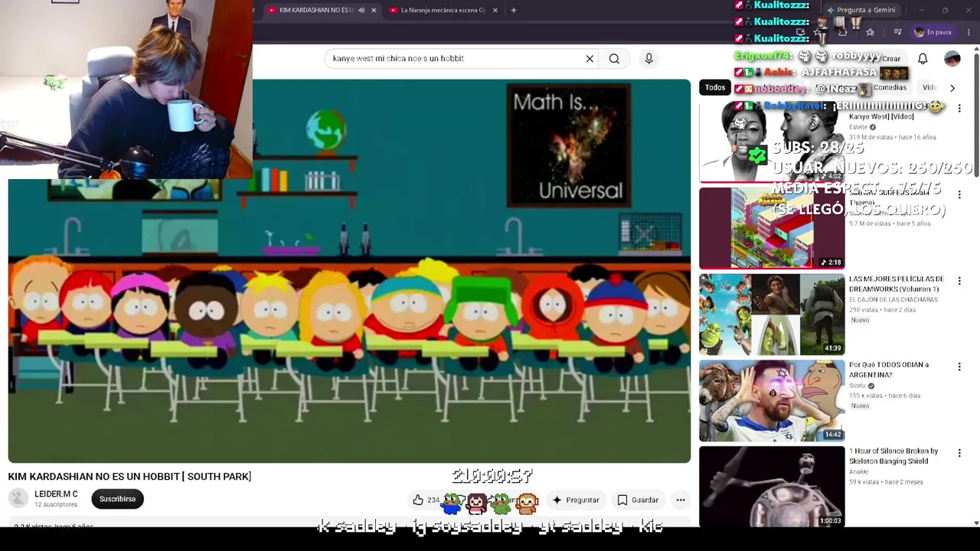Screen dimensions: 980x551
Task: Close the KIM KARDASHIAN browser tab
Action: [x=374, y=10]
